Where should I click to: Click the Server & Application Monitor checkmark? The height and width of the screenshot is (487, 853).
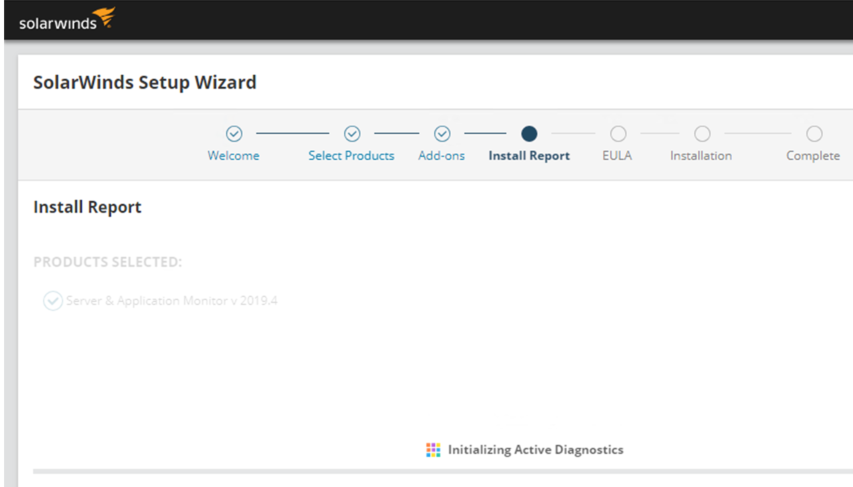[x=53, y=300]
